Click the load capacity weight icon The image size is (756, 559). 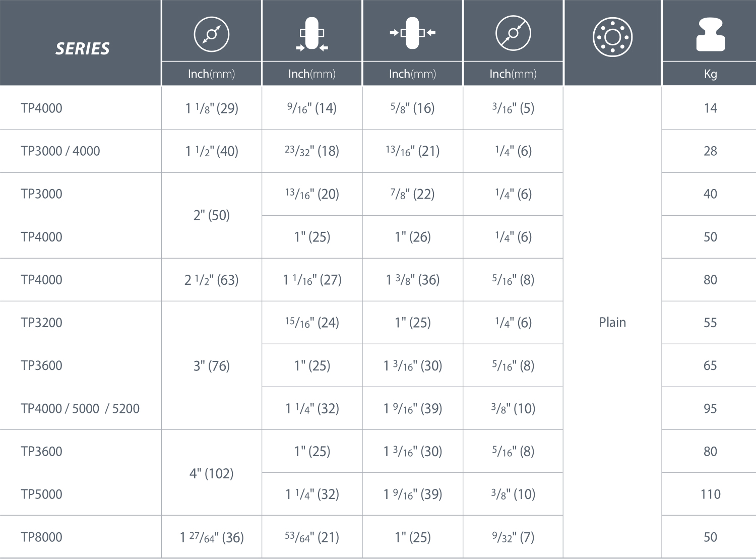(x=711, y=34)
